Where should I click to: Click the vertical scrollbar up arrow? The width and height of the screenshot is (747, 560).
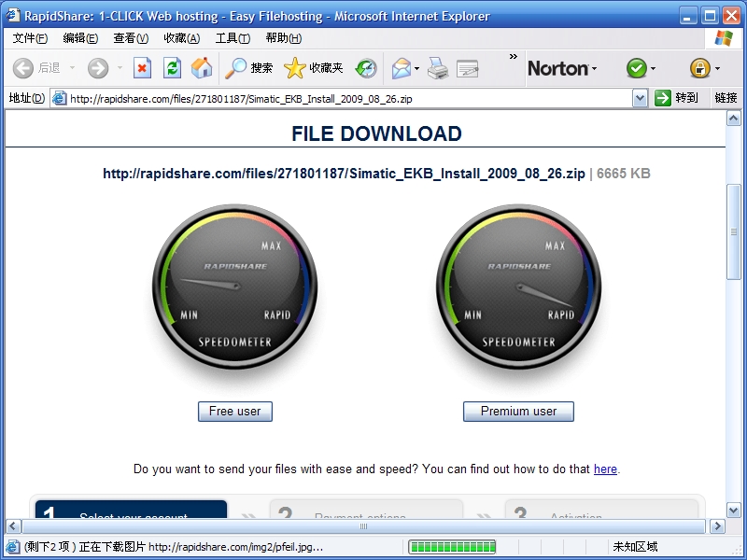click(733, 118)
